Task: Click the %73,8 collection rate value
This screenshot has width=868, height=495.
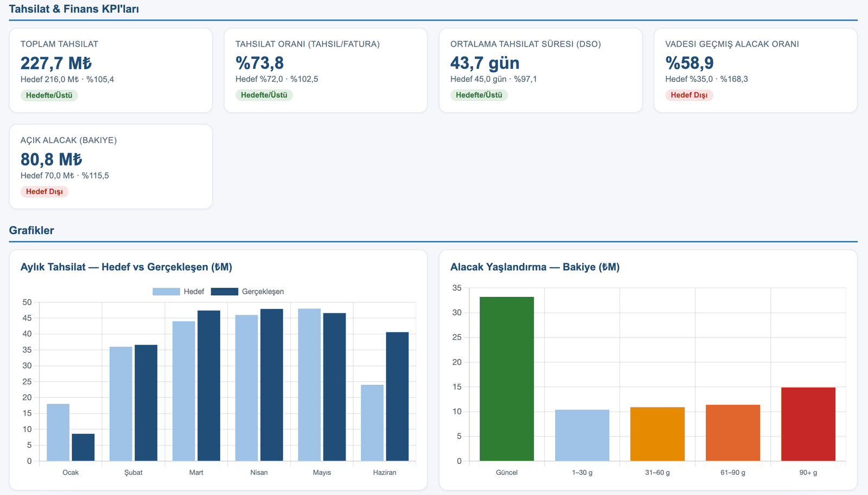Action: 259,63
